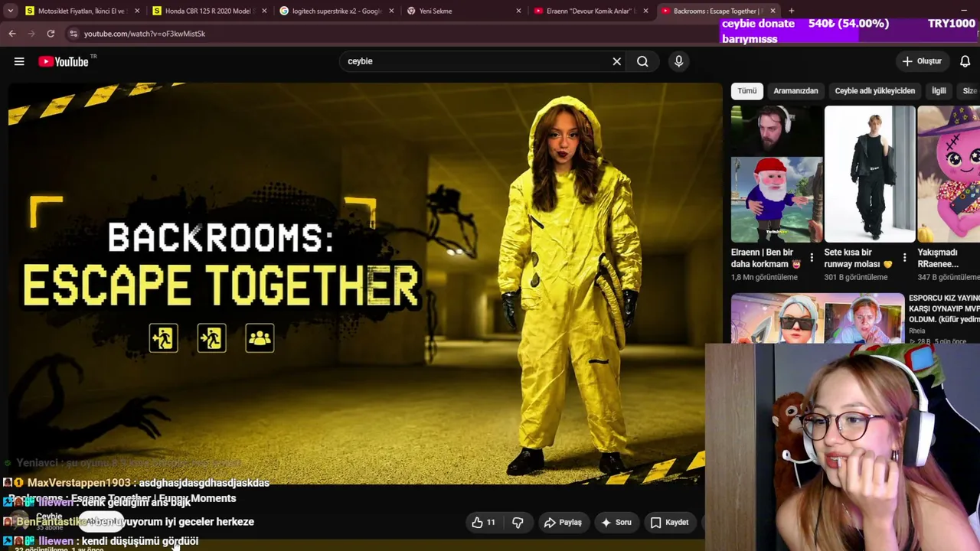980x551 pixels.
Task: Open the Elraenn Ben bir daha korkmam title
Action: tap(766, 258)
